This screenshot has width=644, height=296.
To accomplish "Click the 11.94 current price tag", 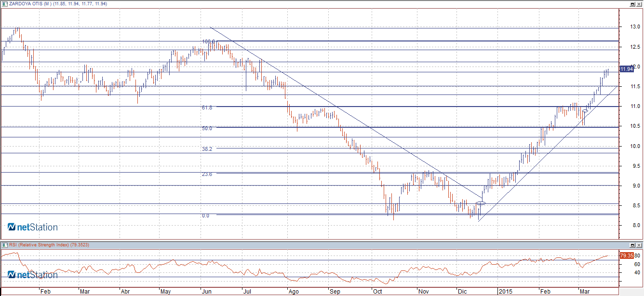I will pyautogui.click(x=626, y=69).
